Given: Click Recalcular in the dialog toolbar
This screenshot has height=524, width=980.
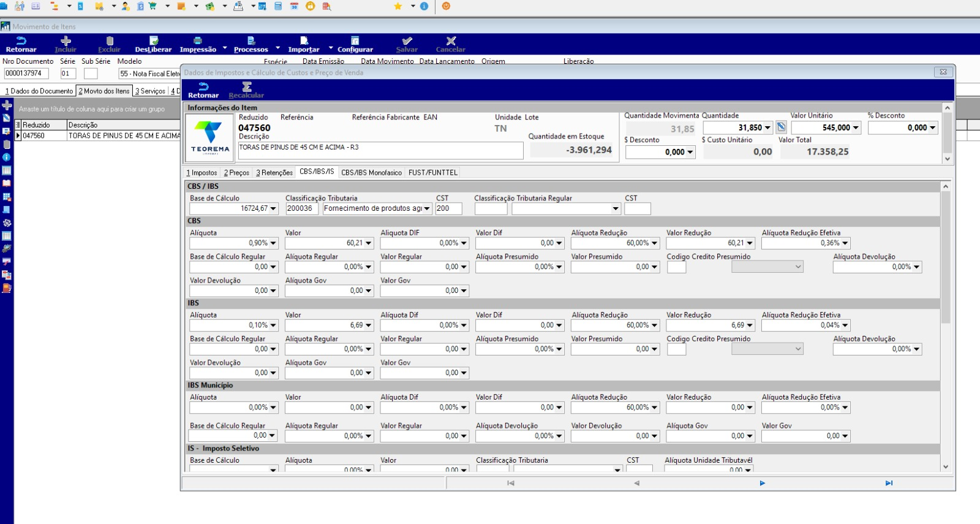Looking at the screenshot, I should coord(246,90).
